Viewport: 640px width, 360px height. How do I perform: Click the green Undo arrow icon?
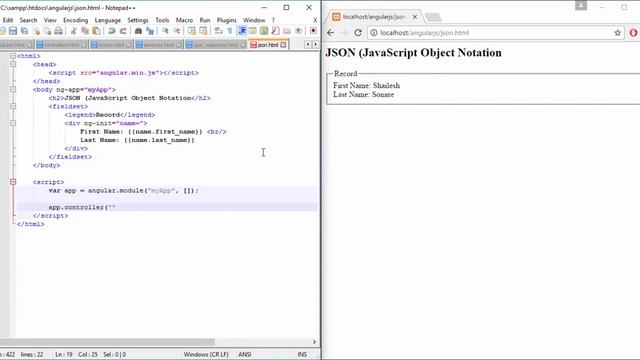click(111, 31)
